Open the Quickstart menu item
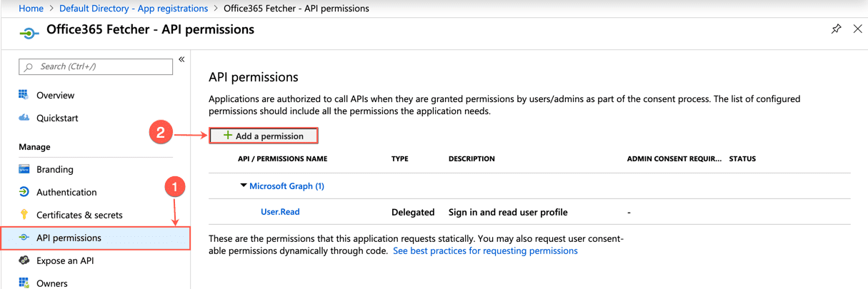868x289 pixels. pyautogui.click(x=57, y=118)
